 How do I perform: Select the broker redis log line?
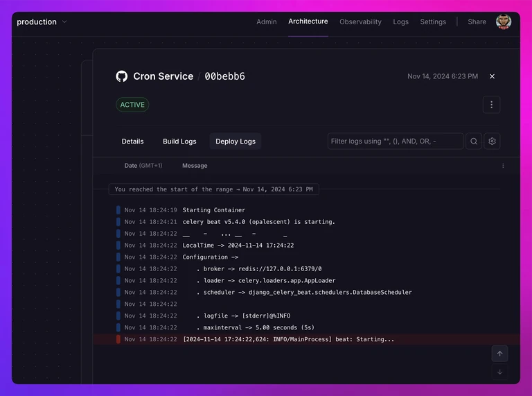tap(307, 268)
